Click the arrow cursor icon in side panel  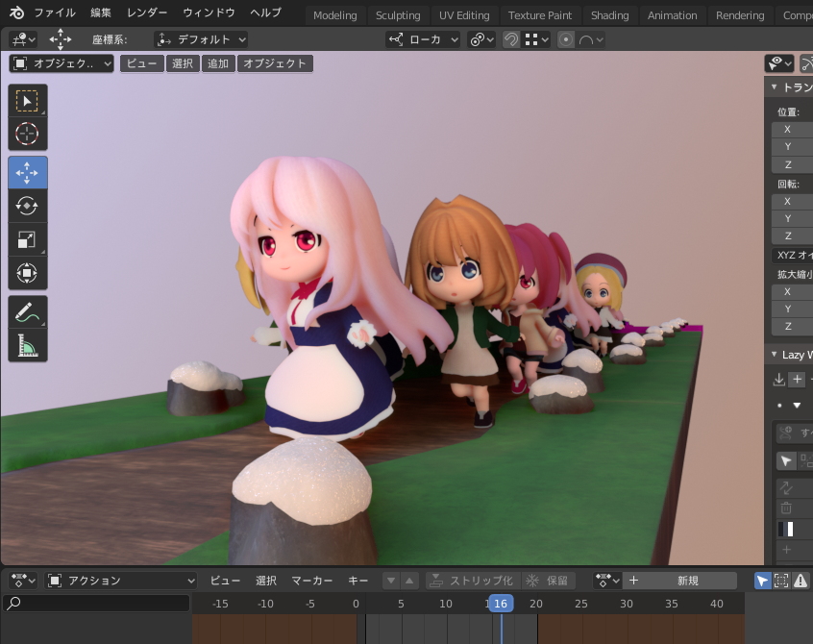[786, 460]
